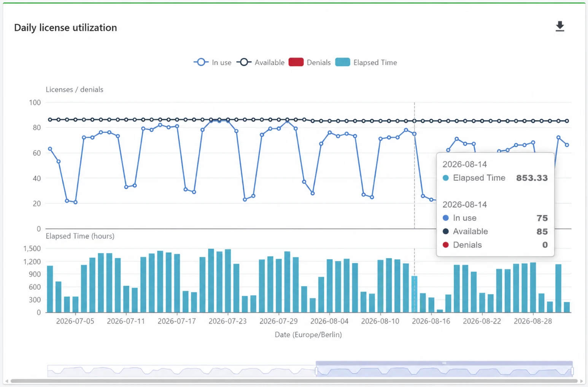588x387 pixels.
Task: Click the teal Elapsed Time legend swatch
Action: [343, 62]
